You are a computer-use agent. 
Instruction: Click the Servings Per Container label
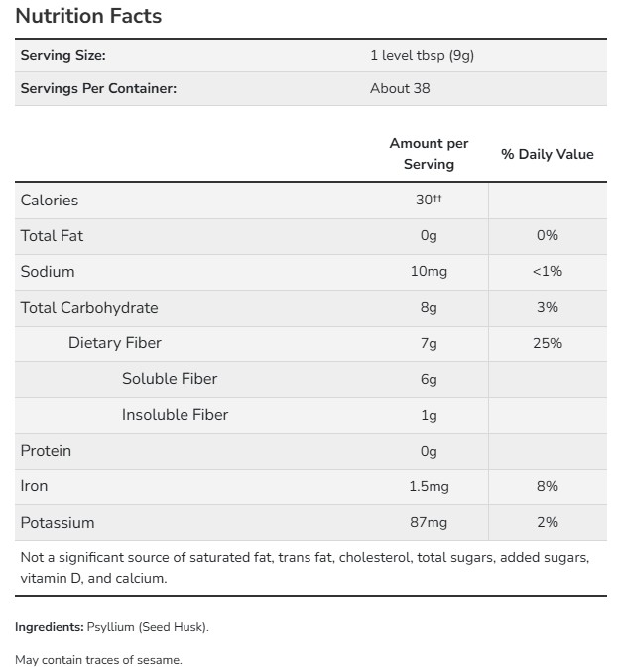coord(98,89)
